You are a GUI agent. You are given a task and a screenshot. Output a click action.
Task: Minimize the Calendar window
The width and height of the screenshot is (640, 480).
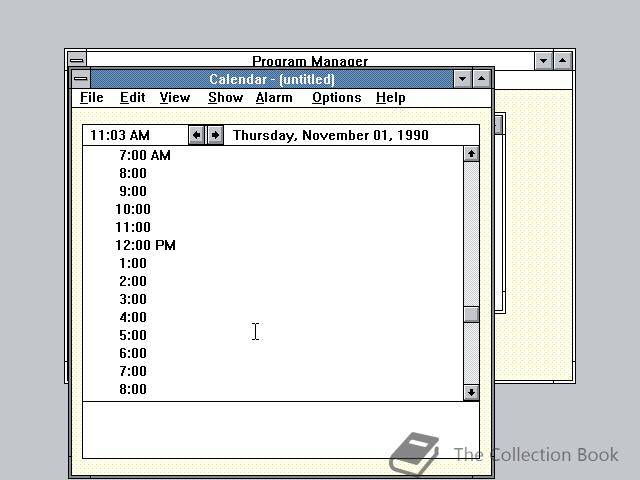(x=462, y=79)
